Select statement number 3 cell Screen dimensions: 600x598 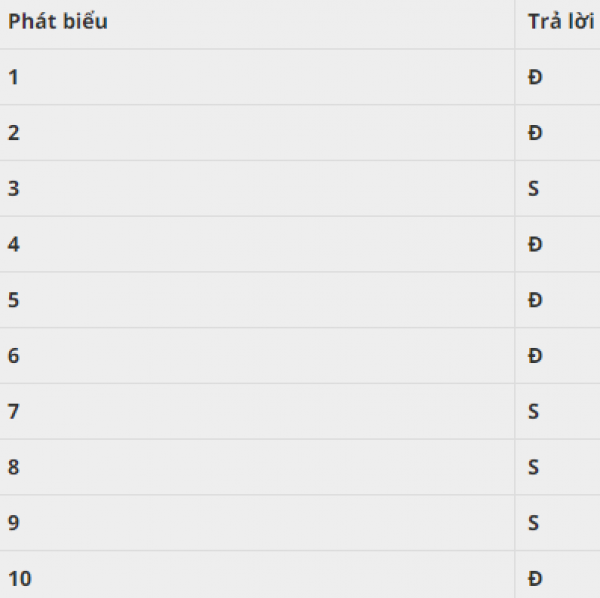[x=14, y=189]
